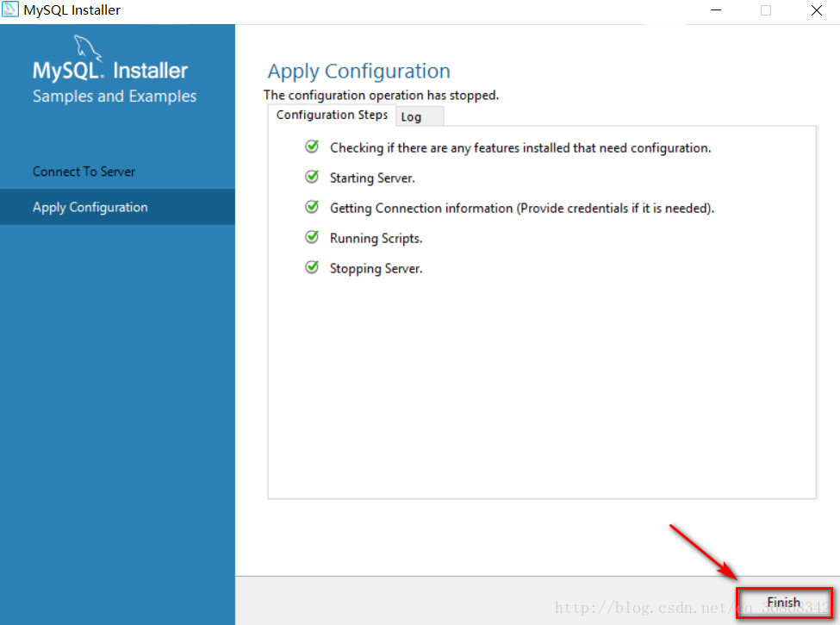Viewport: 840px width, 625px height.
Task: Click the 'Samples and Examples' subtitle
Action: [x=115, y=96]
